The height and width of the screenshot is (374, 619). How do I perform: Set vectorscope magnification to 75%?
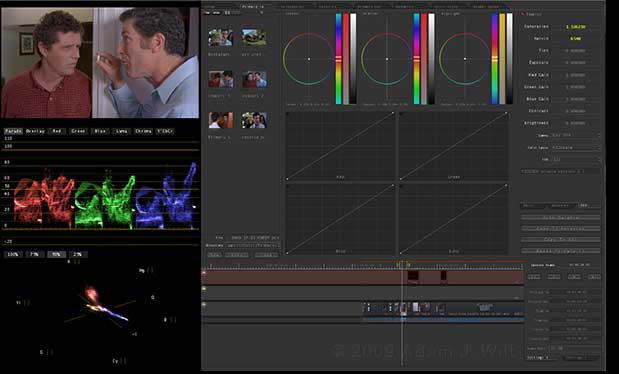[35, 254]
